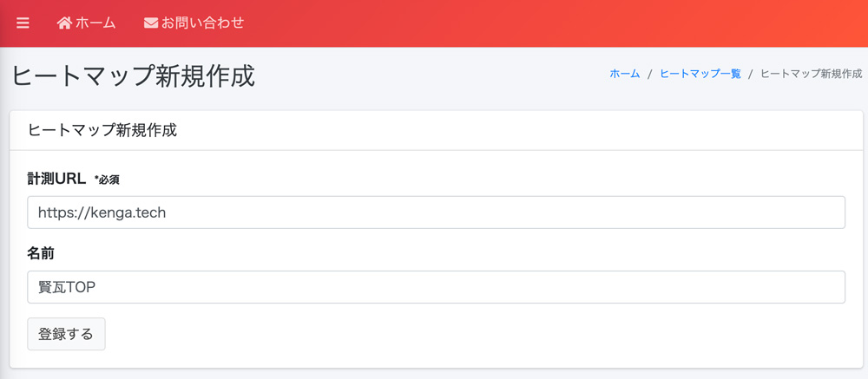The height and width of the screenshot is (379, 868).
Task: Click the ホーム breadcrumb link
Action: tap(624, 74)
